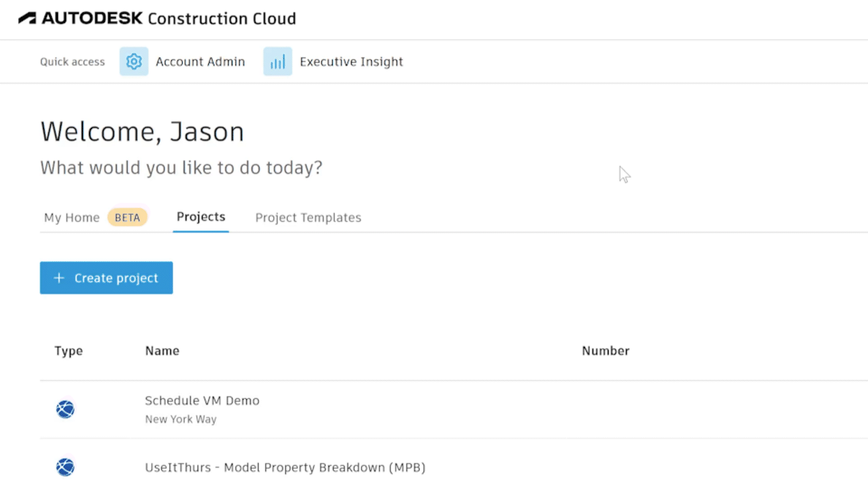The image size is (868, 488).
Task: Click the UseItThurs project type icon
Action: [65, 467]
